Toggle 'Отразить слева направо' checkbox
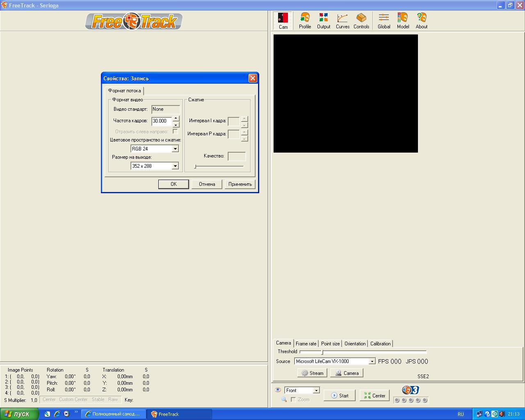Viewport: 525px width, 420px height. (x=175, y=132)
